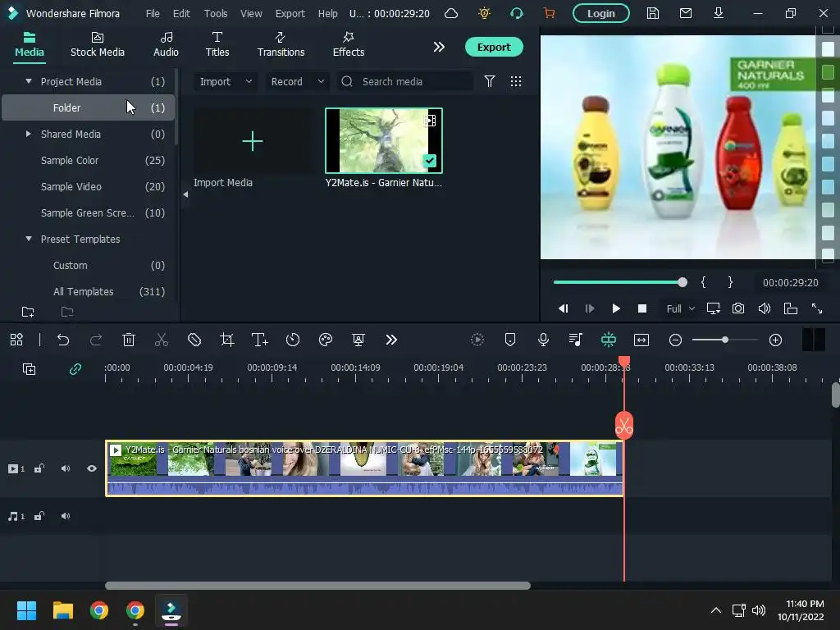Open color palette correction icon
Image resolution: width=840 pixels, height=630 pixels.
[326, 340]
